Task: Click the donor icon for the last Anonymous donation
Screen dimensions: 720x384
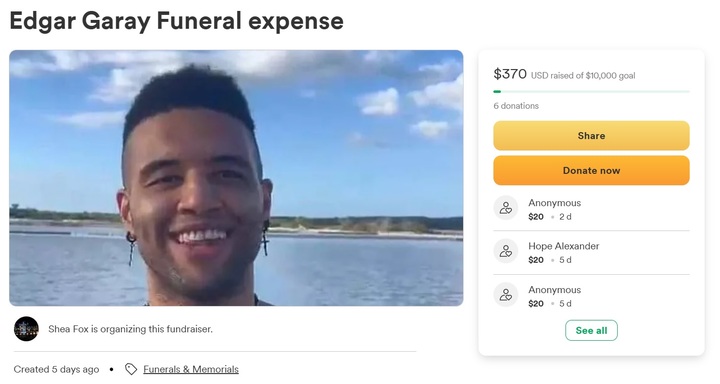Action: pos(506,295)
